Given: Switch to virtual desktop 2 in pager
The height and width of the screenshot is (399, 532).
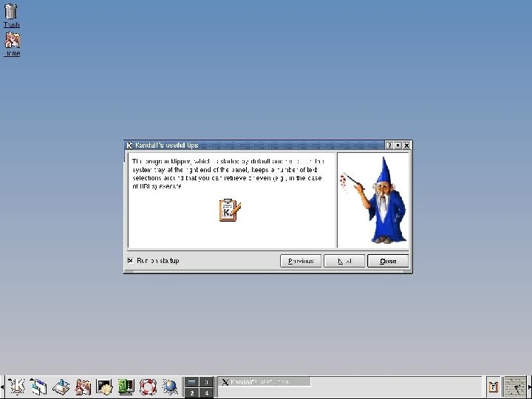Looking at the screenshot, I should pyautogui.click(x=191, y=393).
